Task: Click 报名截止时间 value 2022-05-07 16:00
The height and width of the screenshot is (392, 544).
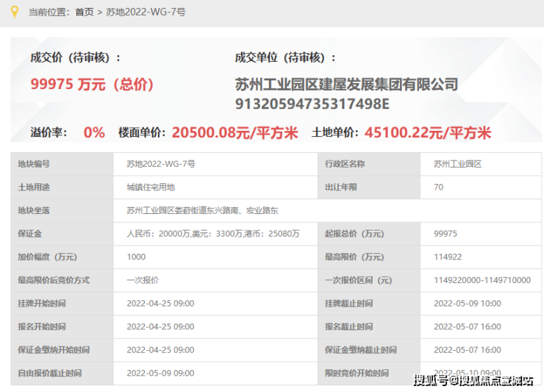Action: click(x=468, y=327)
